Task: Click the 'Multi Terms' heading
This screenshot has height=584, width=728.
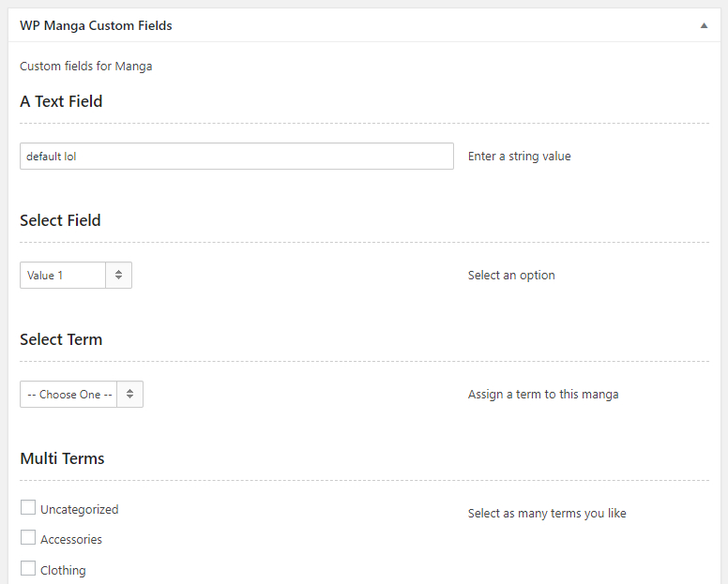Action: 62,458
